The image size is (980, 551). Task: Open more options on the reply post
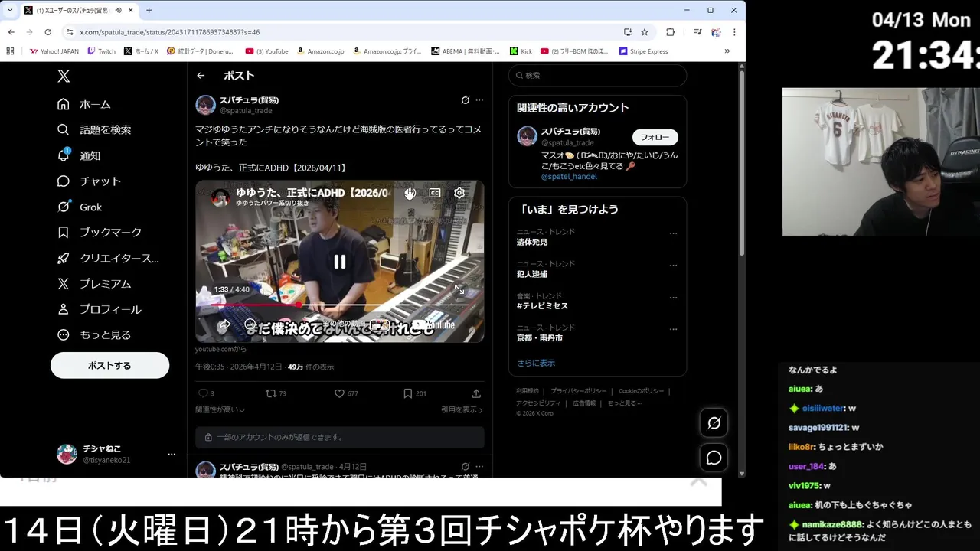[x=479, y=466]
